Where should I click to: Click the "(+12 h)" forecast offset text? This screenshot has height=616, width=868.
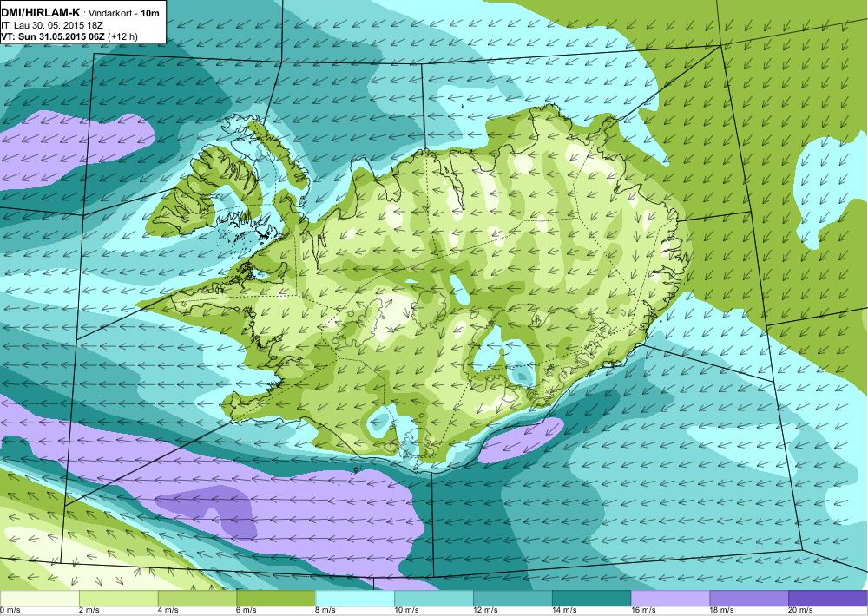point(123,36)
